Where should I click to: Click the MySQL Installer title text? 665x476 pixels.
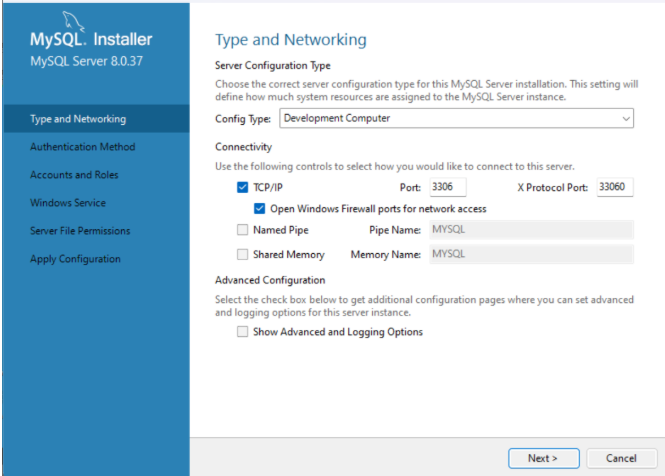(91, 39)
